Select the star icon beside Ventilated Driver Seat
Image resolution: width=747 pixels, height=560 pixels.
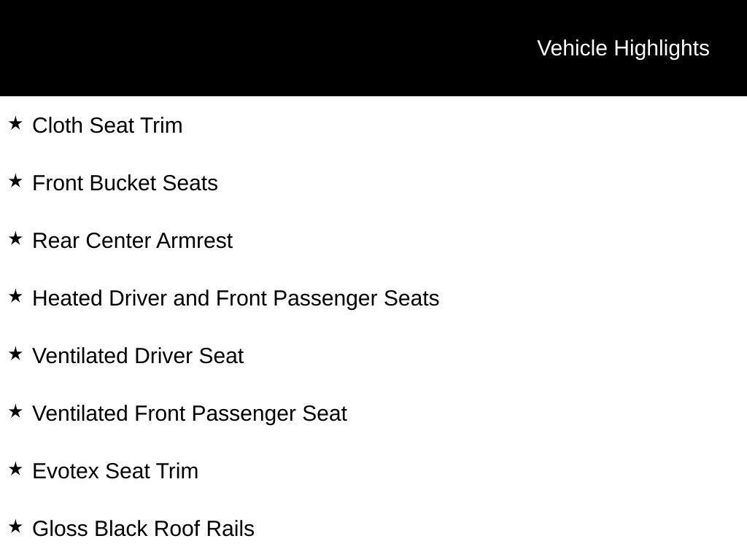[x=15, y=354]
